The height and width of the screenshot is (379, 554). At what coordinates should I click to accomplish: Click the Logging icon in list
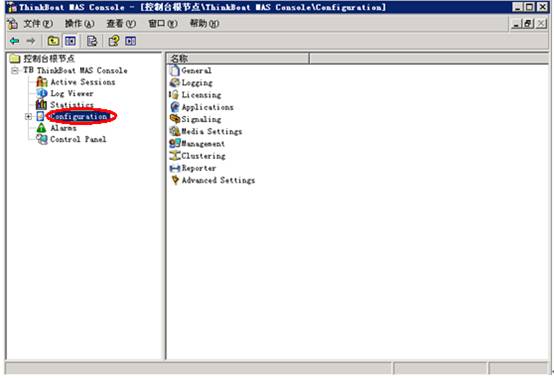pyautogui.click(x=175, y=83)
